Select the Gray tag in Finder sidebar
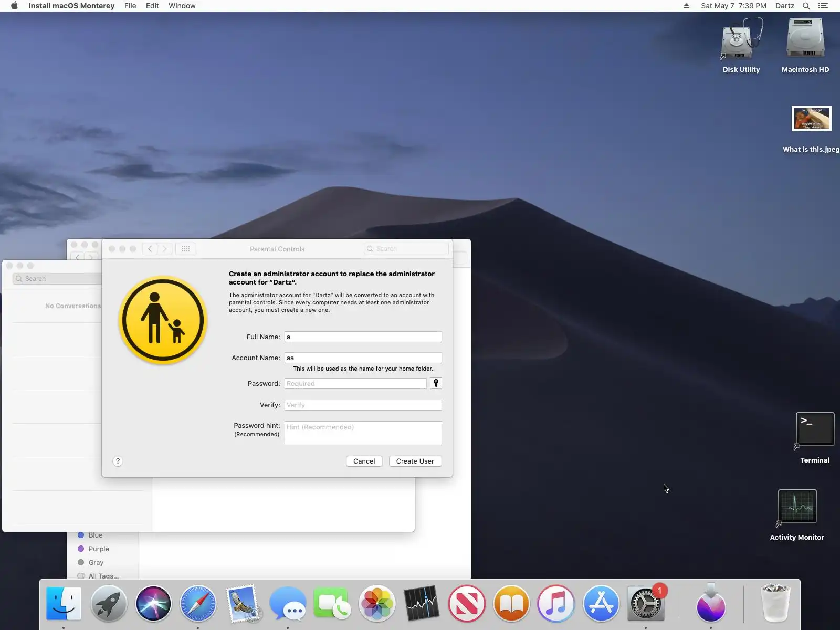The image size is (840, 630). [91, 562]
